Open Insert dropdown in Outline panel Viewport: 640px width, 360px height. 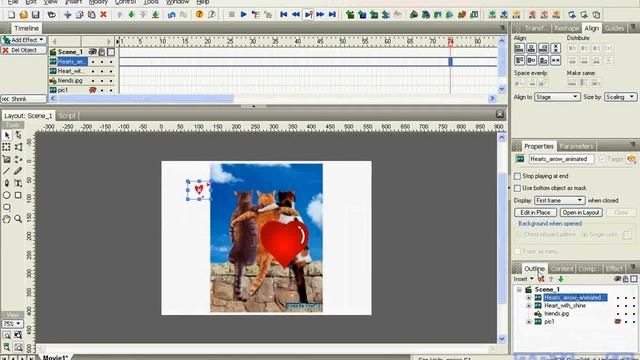[x=524, y=279]
